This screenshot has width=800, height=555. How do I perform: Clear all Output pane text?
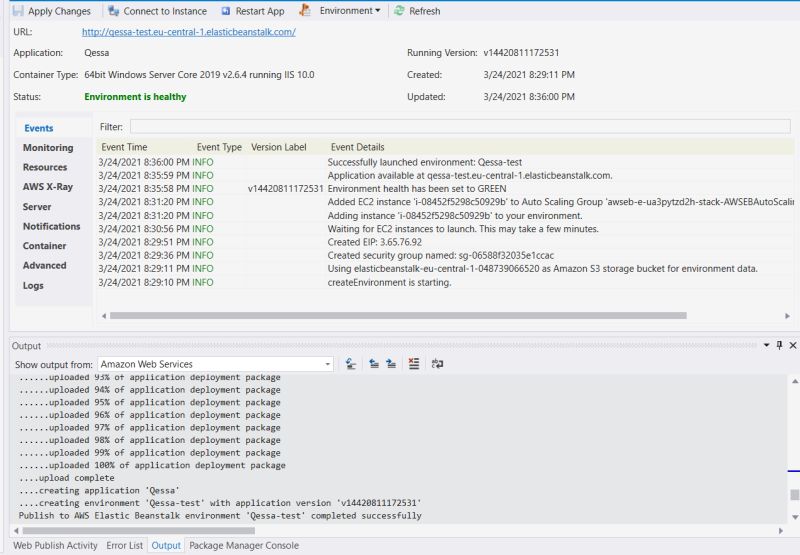[x=414, y=364]
